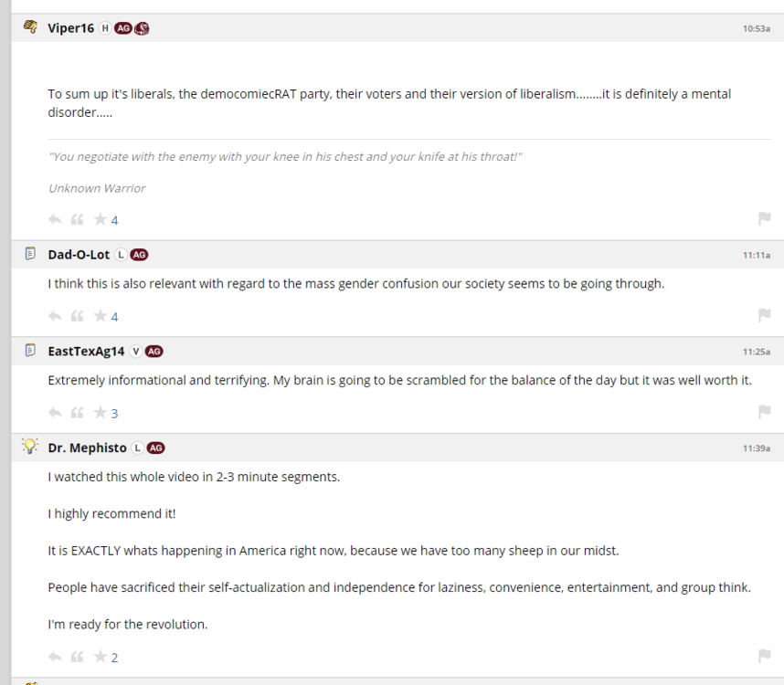Image resolution: width=784 pixels, height=685 pixels.
Task: Flag Viper16's post
Action: pos(764,218)
